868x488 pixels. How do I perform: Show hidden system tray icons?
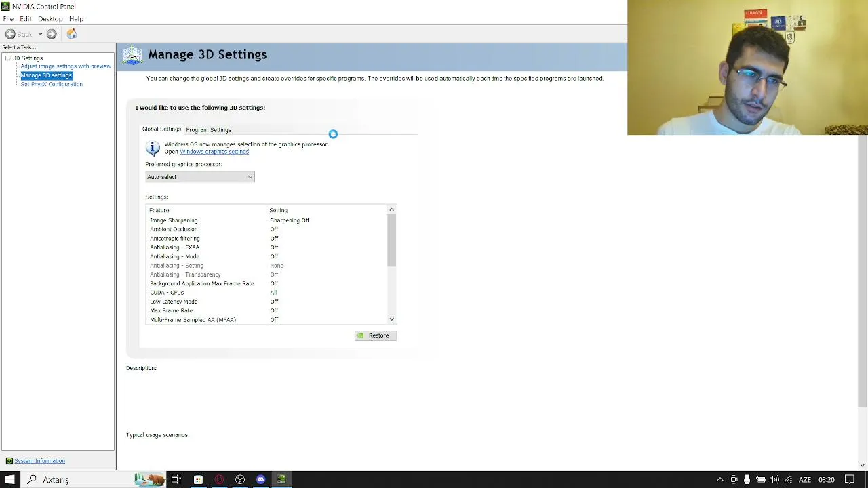pos(720,480)
